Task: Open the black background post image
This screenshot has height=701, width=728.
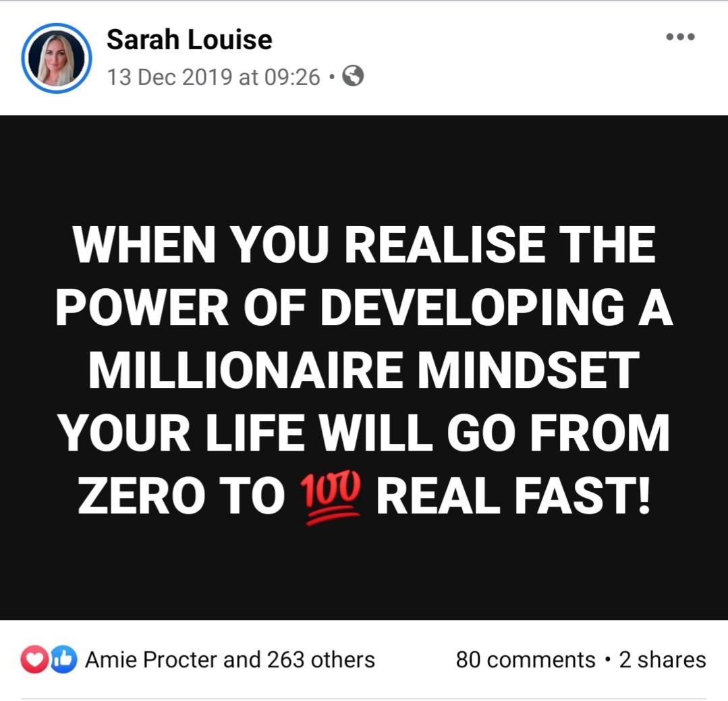Action: pyautogui.click(x=364, y=367)
